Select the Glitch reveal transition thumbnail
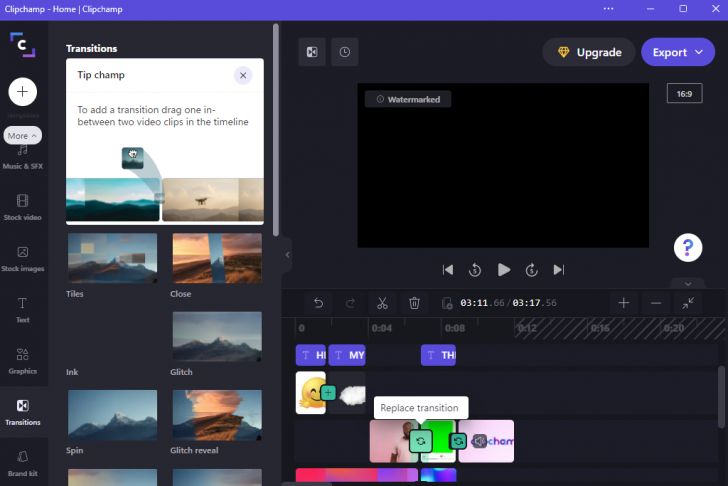Viewport: 728px width, 486px height. [x=217, y=417]
